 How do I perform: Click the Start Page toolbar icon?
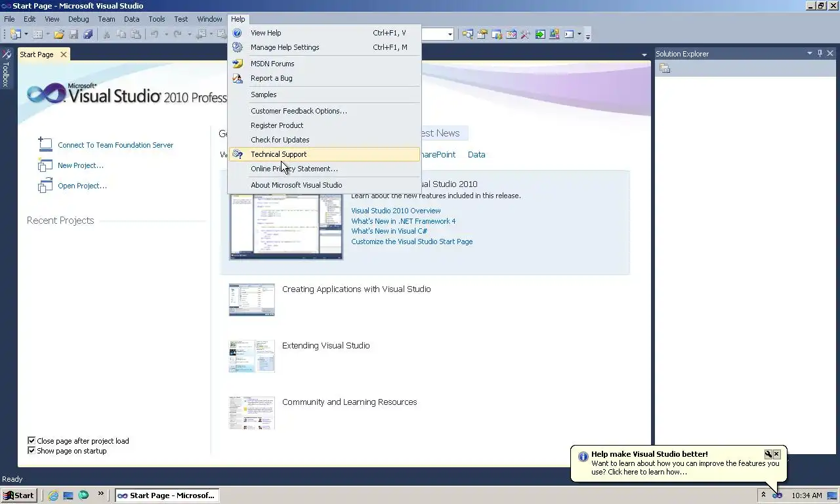[x=540, y=34]
